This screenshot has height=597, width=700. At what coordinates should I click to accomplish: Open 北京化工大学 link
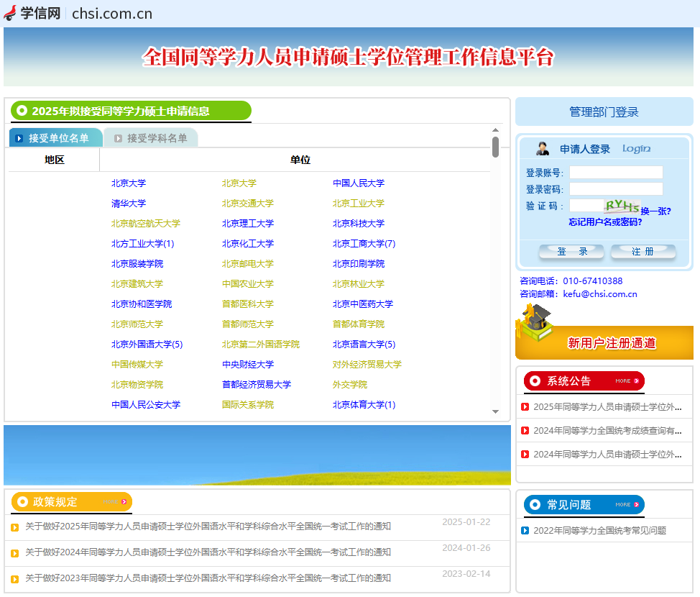click(x=248, y=244)
